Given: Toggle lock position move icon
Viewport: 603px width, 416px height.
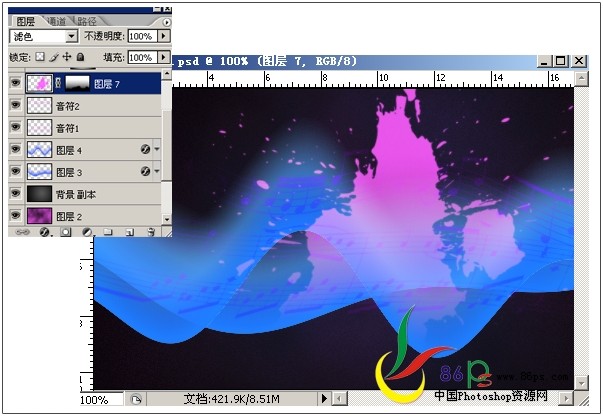Looking at the screenshot, I should 67,57.
